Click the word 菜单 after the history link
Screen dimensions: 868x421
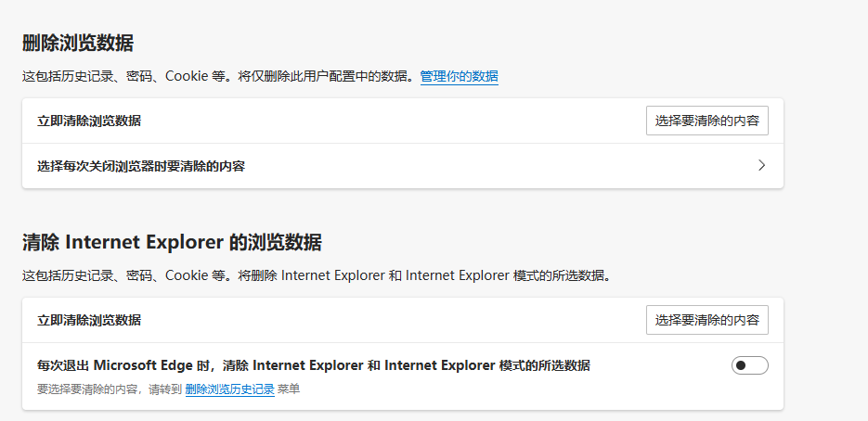click(289, 389)
